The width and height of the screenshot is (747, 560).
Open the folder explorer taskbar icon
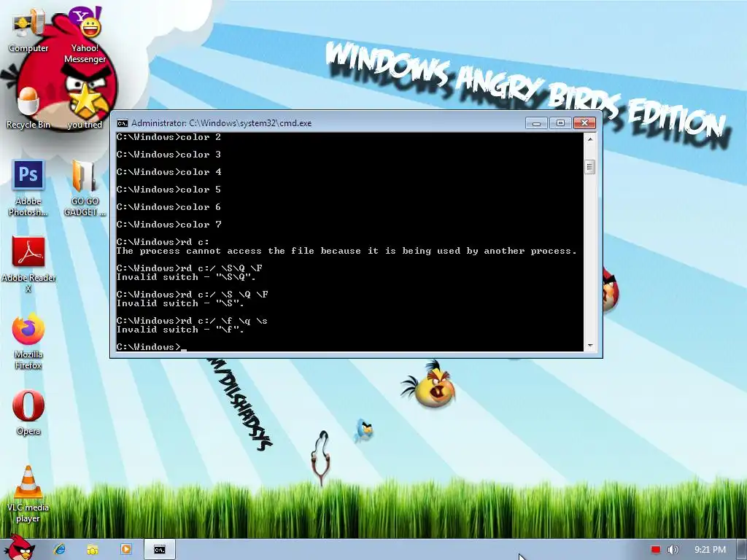93,550
